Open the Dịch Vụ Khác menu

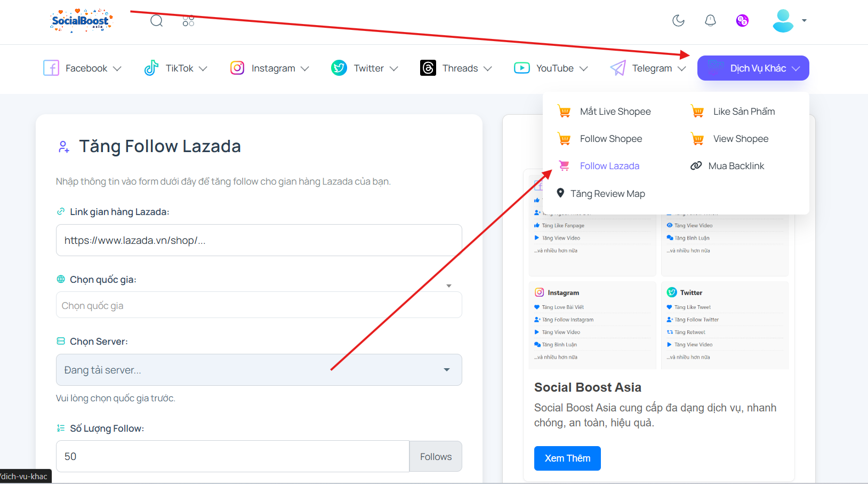click(753, 68)
